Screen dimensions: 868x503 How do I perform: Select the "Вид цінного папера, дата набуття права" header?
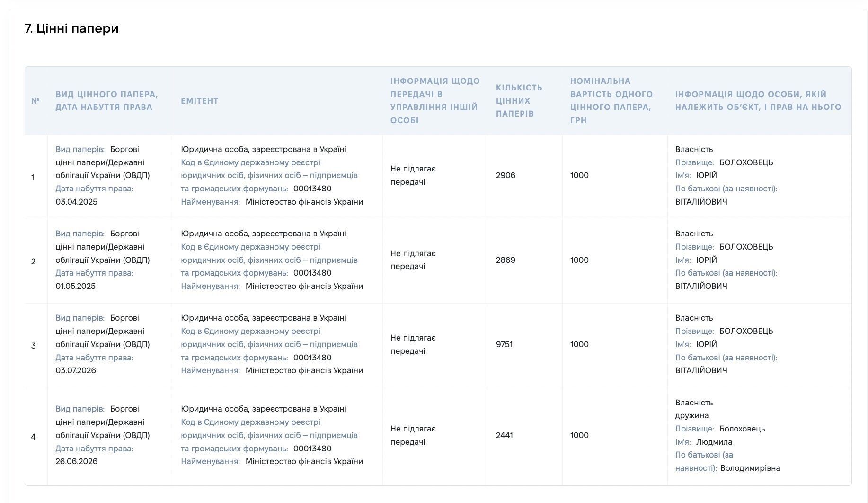click(x=107, y=101)
